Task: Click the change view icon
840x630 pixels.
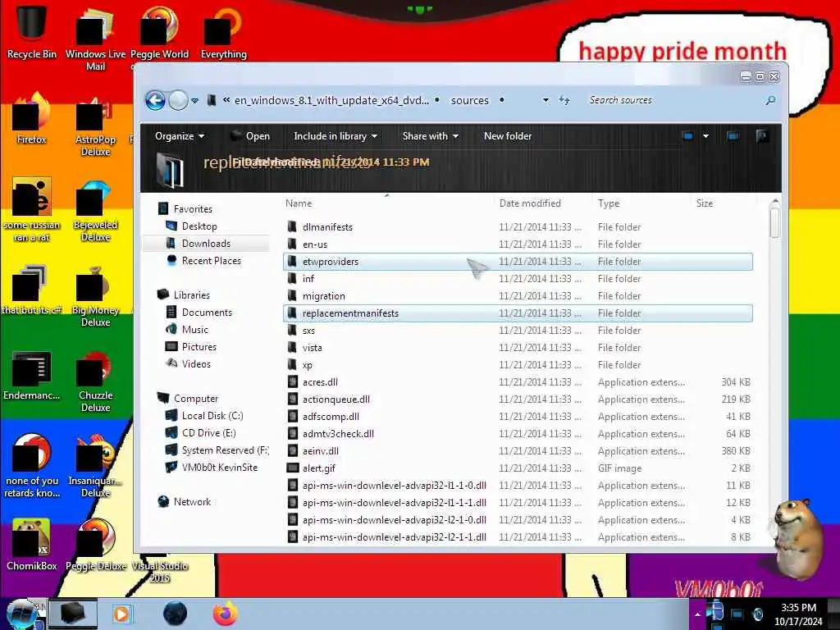Action: (x=688, y=136)
